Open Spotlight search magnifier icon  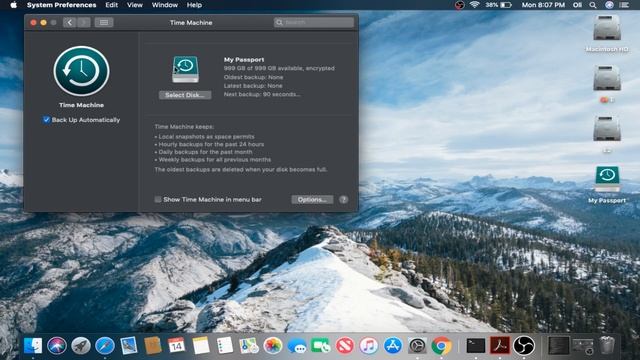click(593, 5)
